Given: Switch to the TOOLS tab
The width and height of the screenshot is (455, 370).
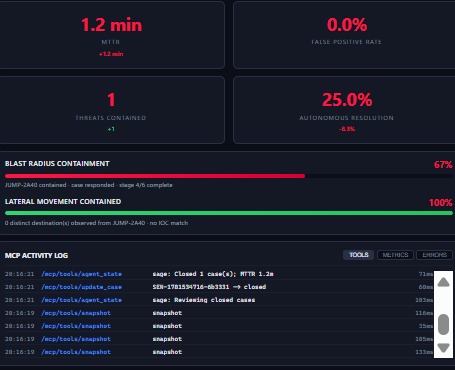Looking at the screenshot, I should pos(358,255).
